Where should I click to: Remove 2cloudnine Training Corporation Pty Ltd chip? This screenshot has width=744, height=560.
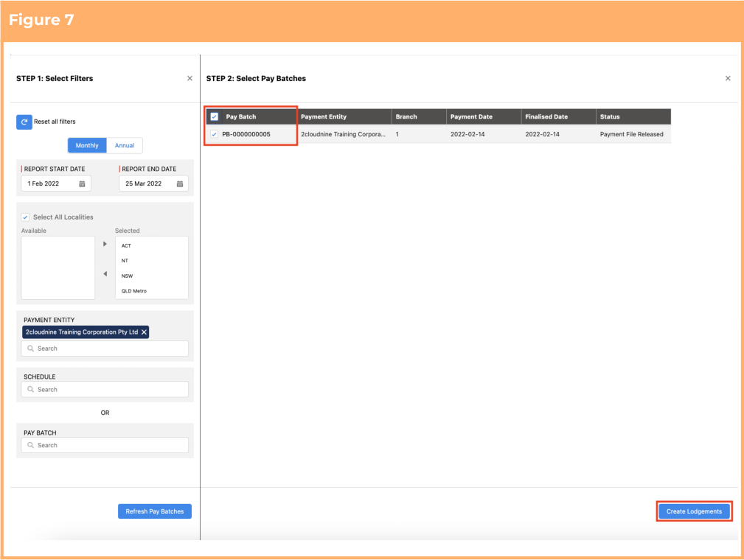coord(144,332)
